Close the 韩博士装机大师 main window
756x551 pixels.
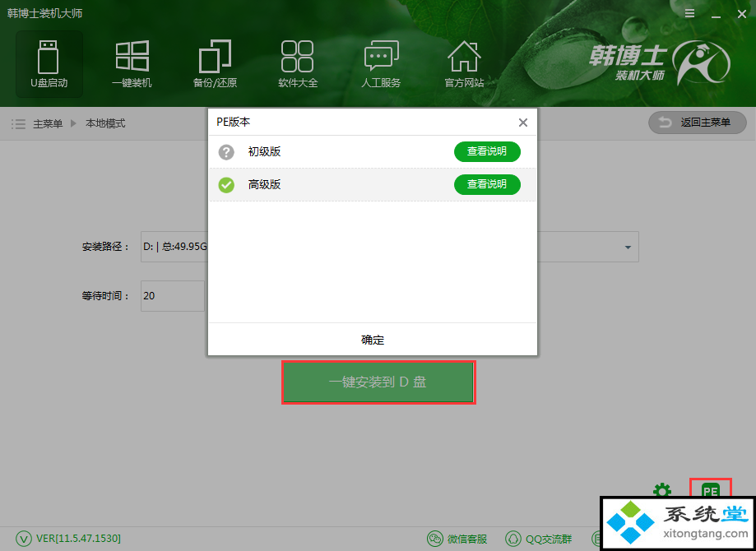click(742, 15)
